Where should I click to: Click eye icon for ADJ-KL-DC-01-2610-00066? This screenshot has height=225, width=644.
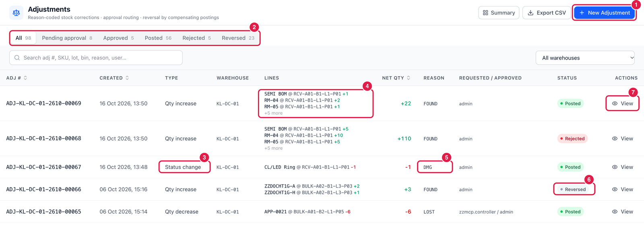pos(615,190)
